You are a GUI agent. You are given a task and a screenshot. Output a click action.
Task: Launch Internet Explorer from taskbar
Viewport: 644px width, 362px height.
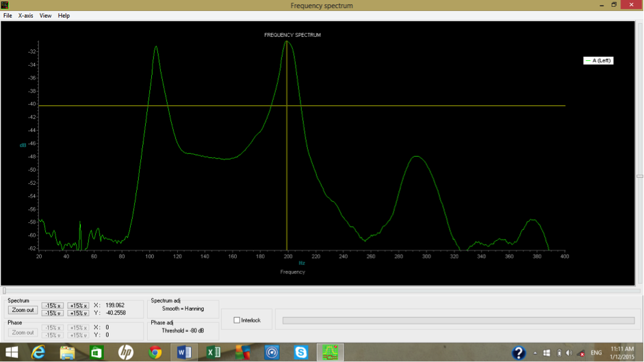click(38, 352)
